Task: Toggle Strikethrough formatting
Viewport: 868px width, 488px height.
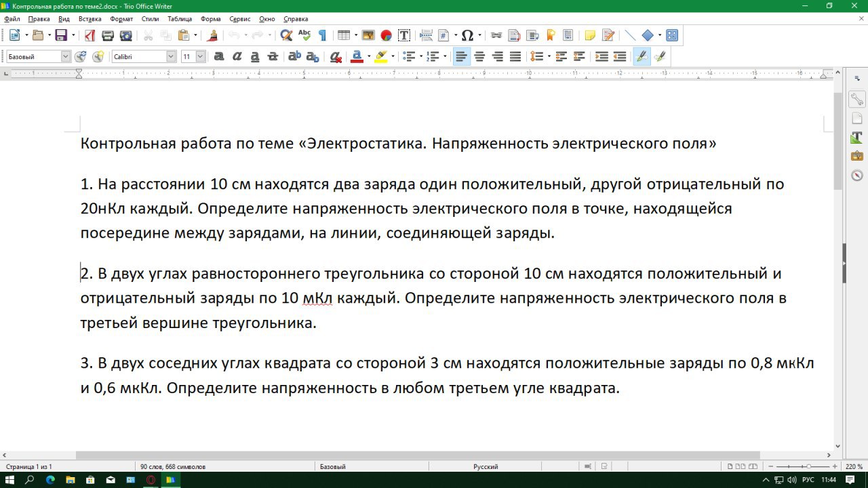Action: coord(273,57)
